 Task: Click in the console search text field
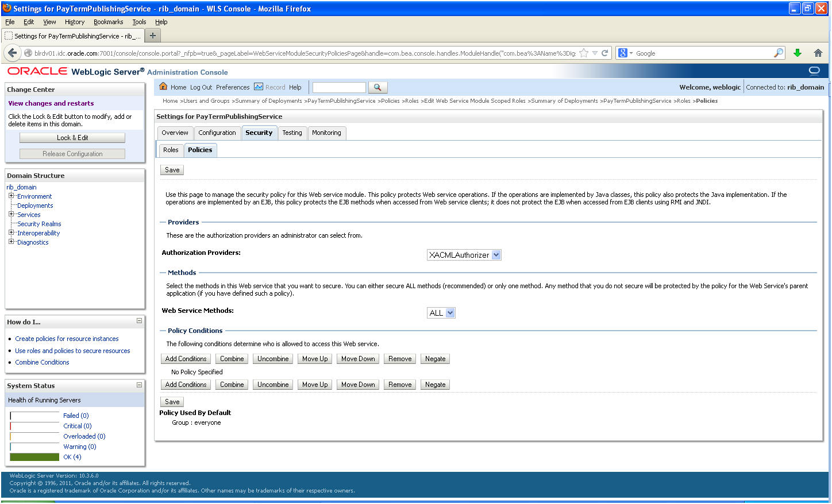pyautogui.click(x=339, y=87)
